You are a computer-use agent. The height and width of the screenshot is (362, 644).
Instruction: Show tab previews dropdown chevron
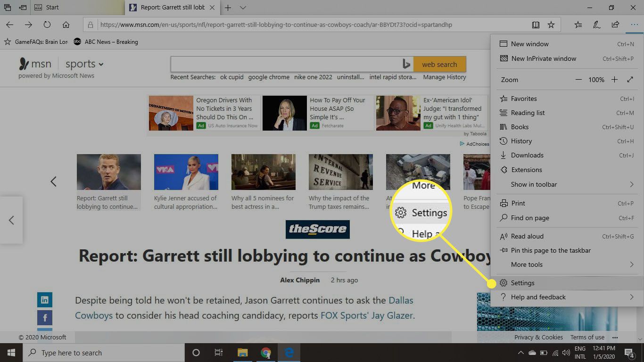pyautogui.click(x=243, y=8)
